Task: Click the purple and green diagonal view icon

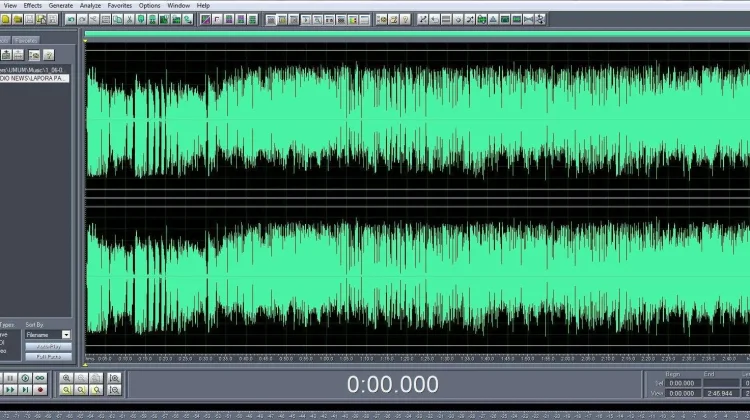Action: (x=206, y=20)
